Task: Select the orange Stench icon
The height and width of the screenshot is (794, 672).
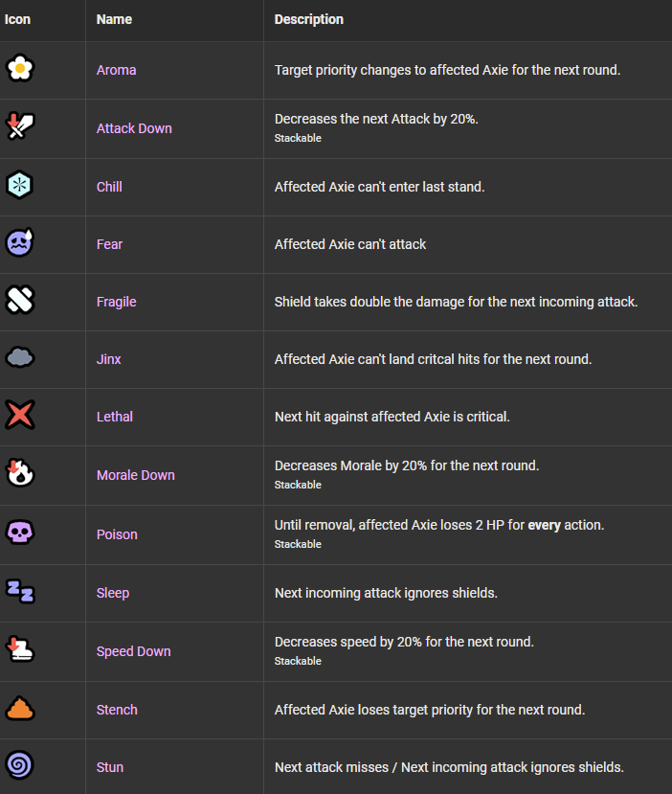Action: point(20,708)
